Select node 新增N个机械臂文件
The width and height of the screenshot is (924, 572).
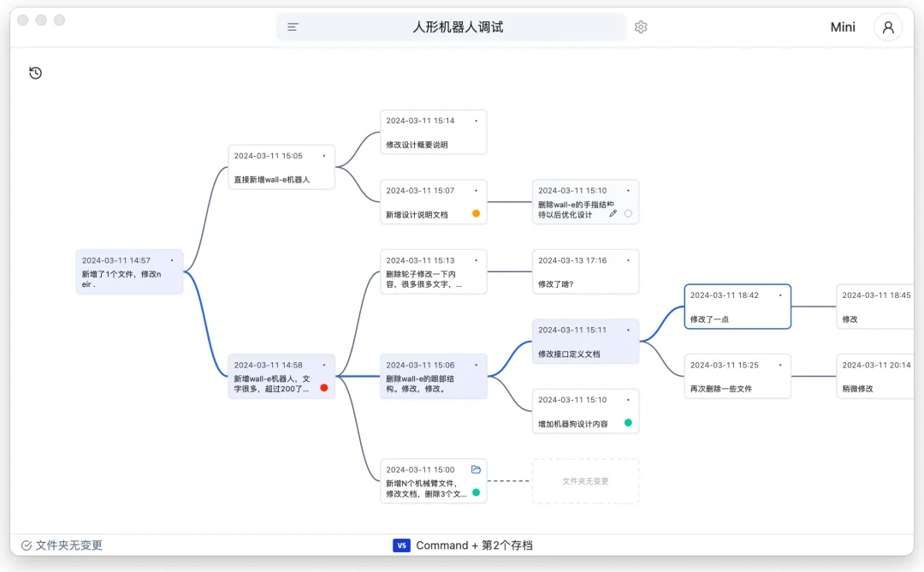(434, 481)
